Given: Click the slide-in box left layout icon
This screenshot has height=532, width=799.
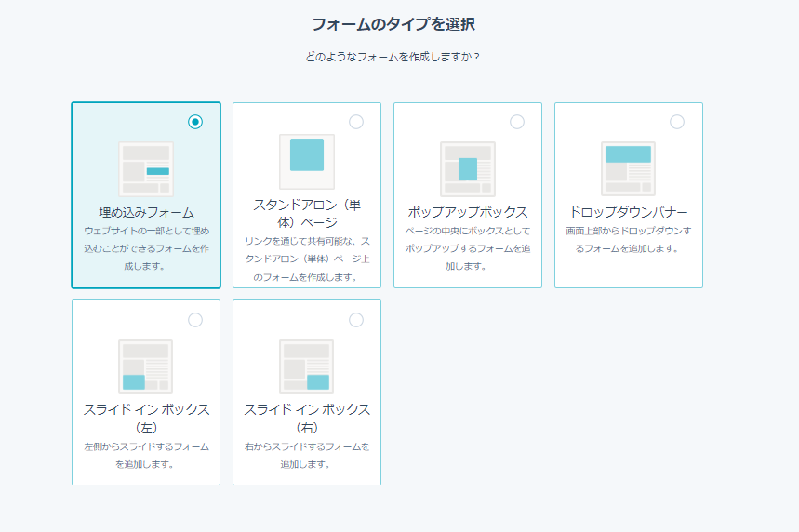Looking at the screenshot, I should 146,366.
